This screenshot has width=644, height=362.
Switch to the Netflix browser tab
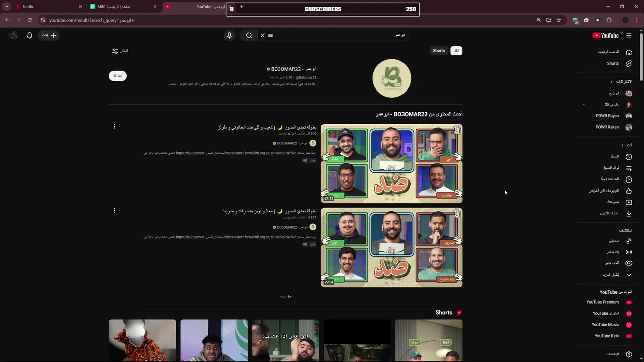[45, 7]
